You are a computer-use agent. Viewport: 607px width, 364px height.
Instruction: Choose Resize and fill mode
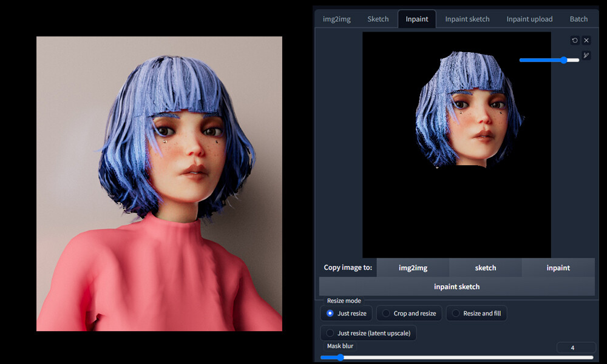[476, 313]
